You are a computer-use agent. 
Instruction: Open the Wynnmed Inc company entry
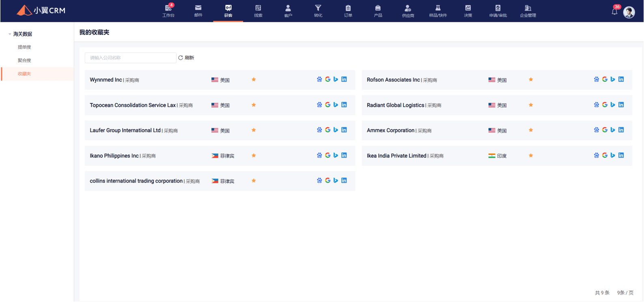[x=106, y=80]
